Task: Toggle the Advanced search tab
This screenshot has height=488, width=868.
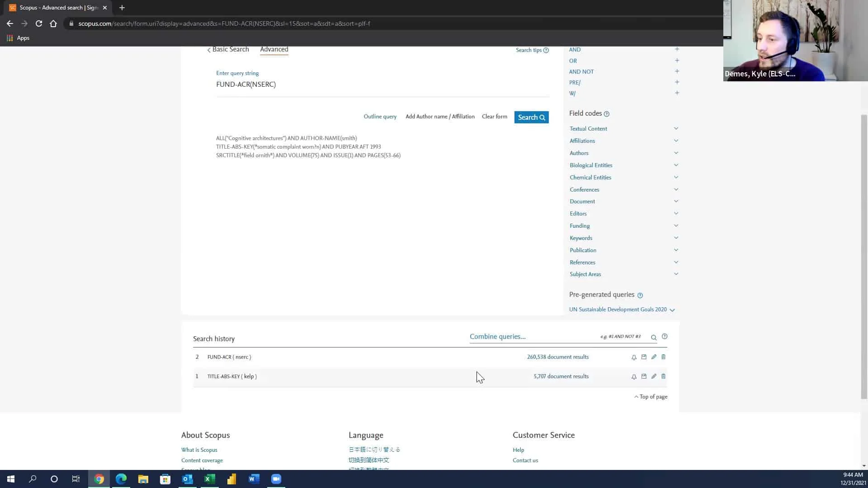Action: click(x=274, y=49)
